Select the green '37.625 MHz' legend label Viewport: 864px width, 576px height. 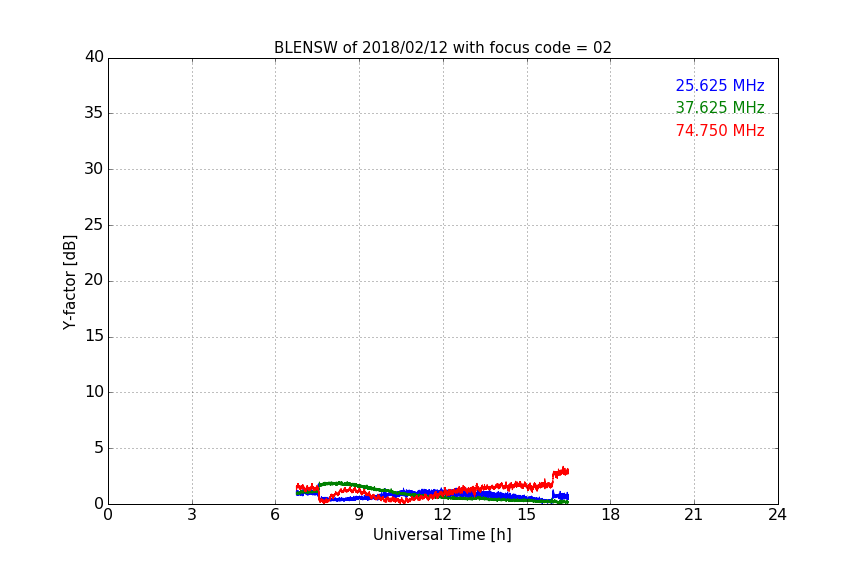(x=720, y=107)
